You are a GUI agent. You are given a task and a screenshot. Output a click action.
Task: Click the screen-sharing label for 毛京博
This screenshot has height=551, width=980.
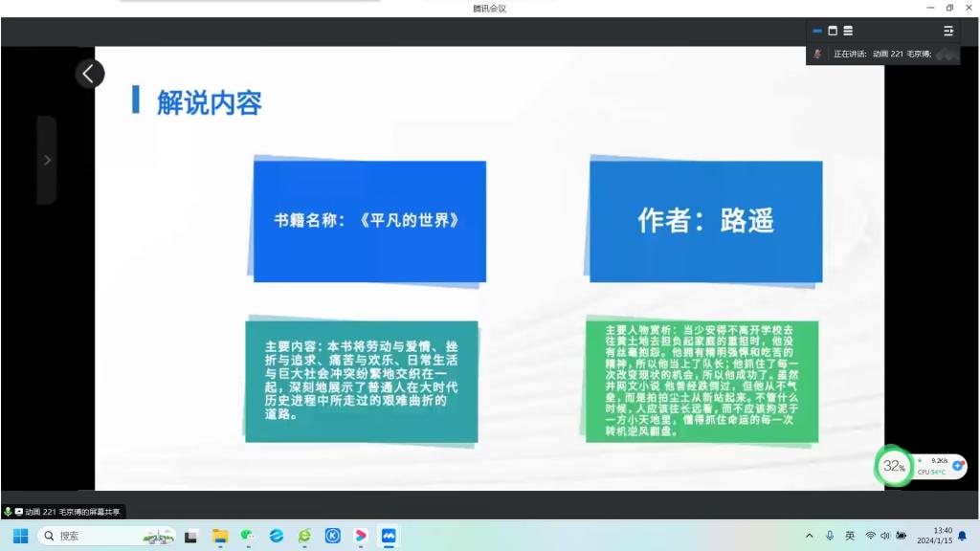[x=66, y=512]
